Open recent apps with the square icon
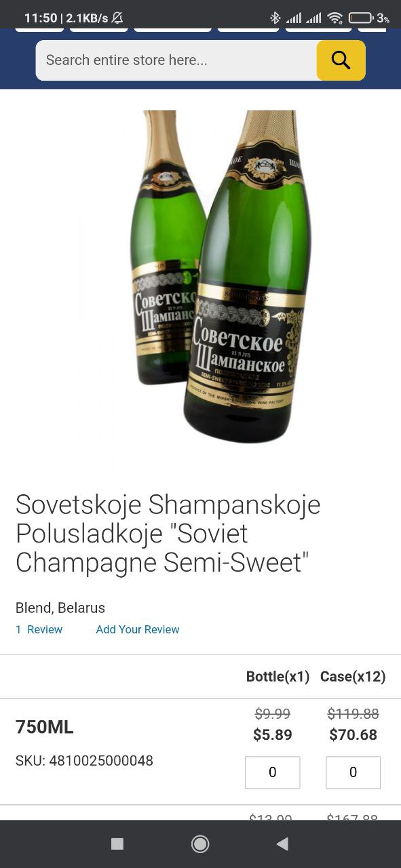Viewport: 401px width, 868px height. click(117, 844)
